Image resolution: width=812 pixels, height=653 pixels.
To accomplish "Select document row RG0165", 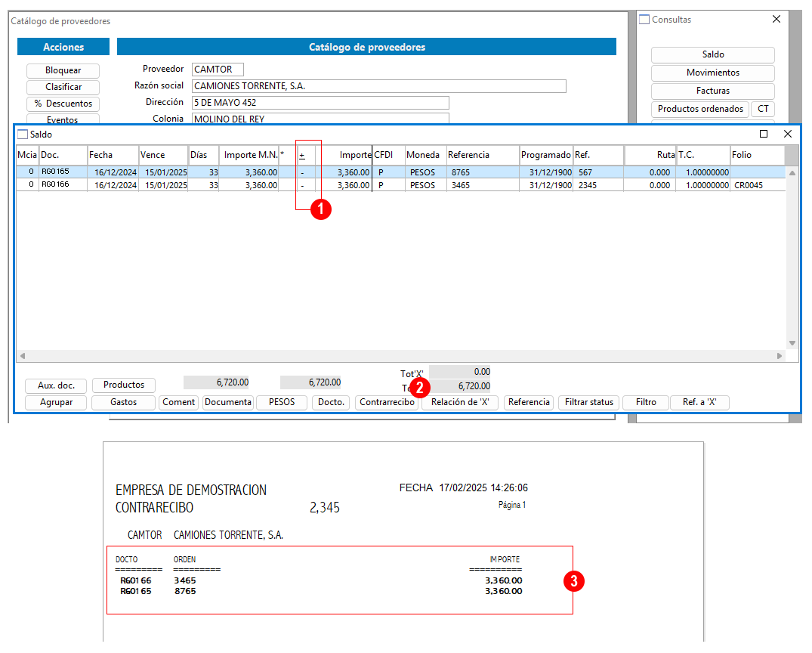I will pos(401,172).
